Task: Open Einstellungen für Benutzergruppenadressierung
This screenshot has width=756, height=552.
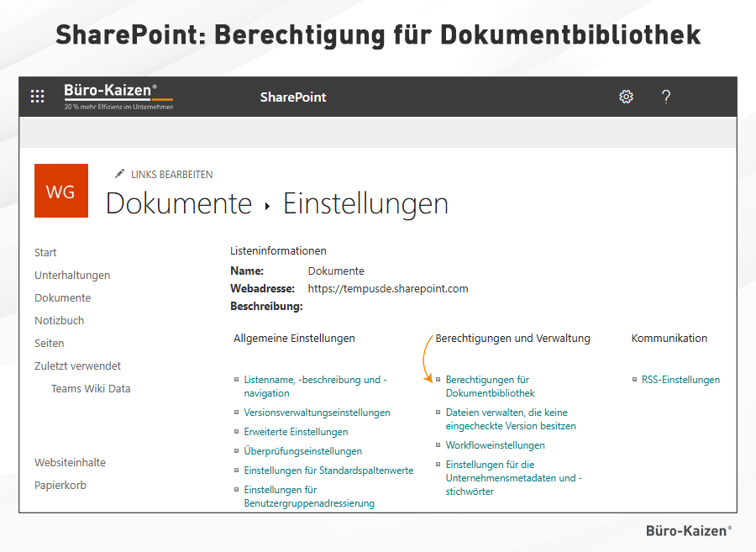Action: 309,497
